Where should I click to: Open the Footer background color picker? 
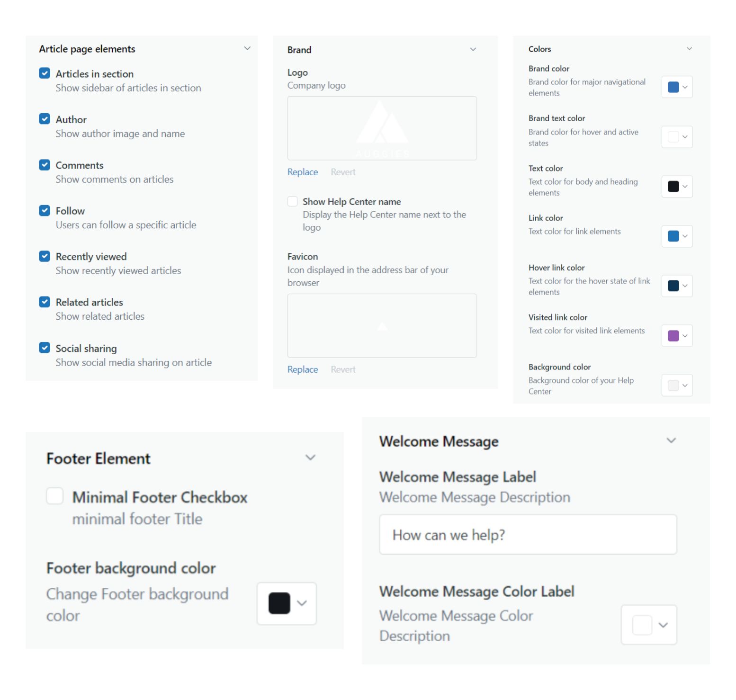click(287, 603)
